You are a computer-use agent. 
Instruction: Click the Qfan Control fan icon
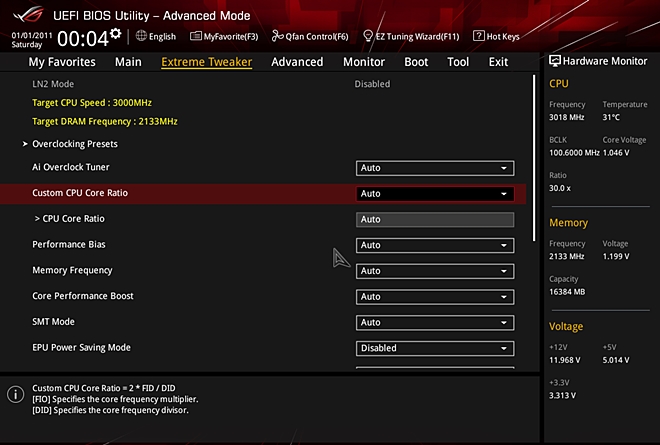coord(277,36)
